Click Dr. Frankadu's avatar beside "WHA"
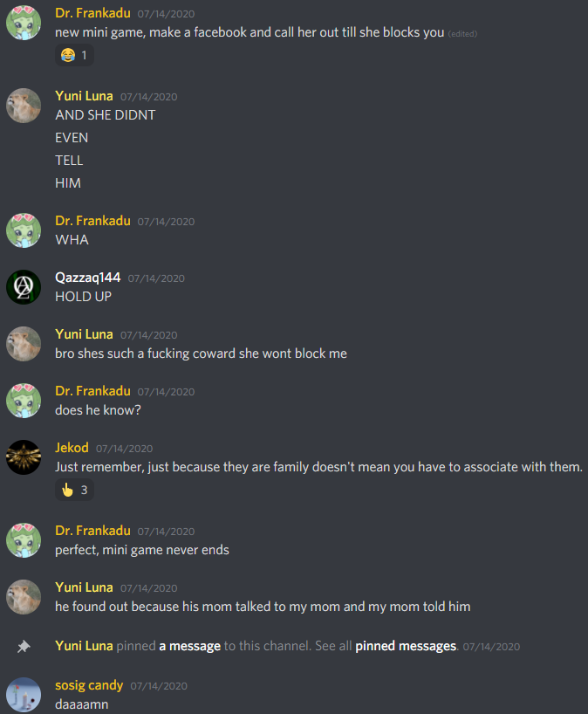588x714 pixels. tap(24, 230)
